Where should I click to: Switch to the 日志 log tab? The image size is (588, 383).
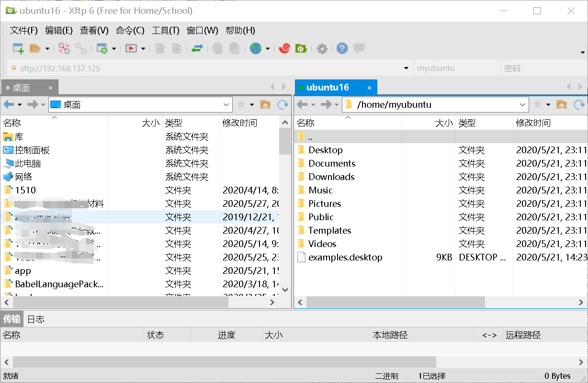click(36, 319)
